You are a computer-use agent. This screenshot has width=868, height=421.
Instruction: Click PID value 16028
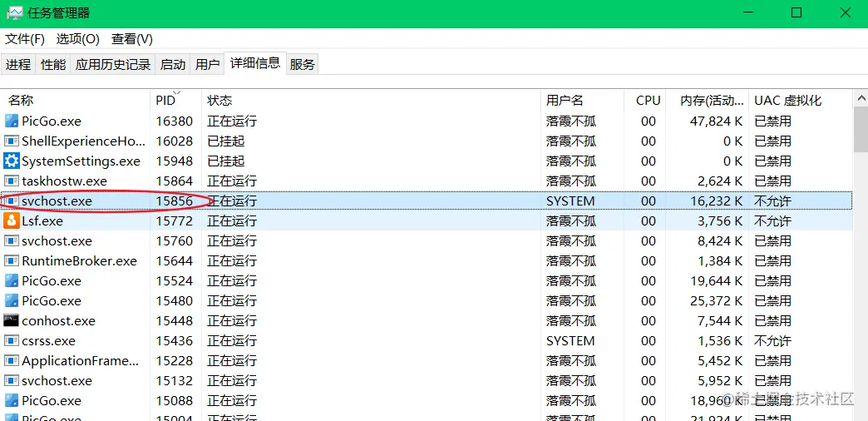pyautogui.click(x=175, y=141)
